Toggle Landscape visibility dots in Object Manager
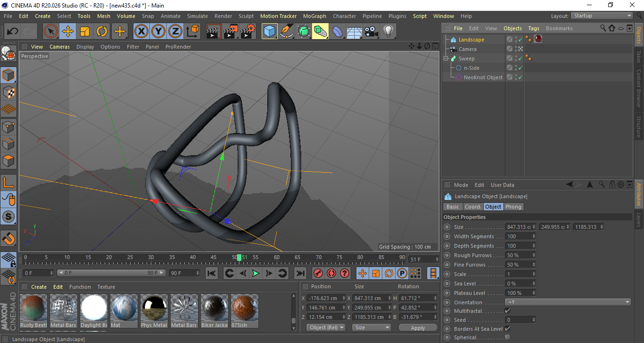 pos(516,40)
